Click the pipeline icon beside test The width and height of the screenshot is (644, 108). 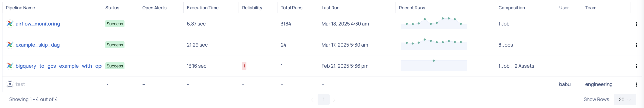pos(10,84)
